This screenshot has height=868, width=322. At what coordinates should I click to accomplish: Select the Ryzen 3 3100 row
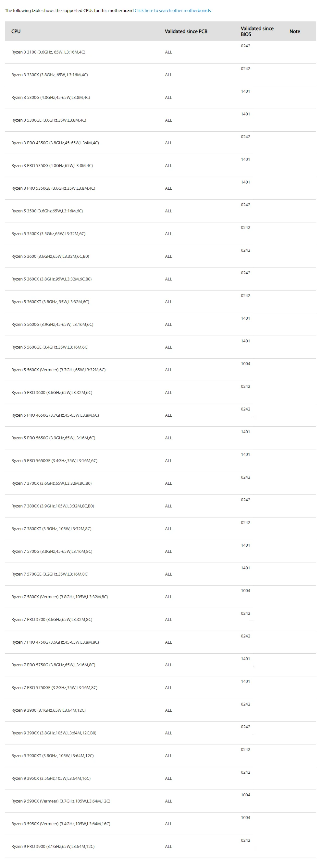point(48,52)
